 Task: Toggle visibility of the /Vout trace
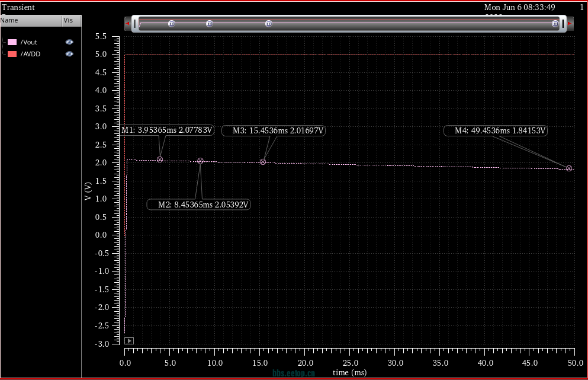69,42
